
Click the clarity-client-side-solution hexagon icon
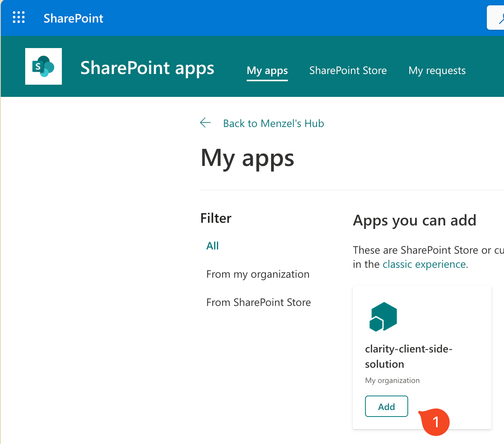pyautogui.click(x=383, y=317)
